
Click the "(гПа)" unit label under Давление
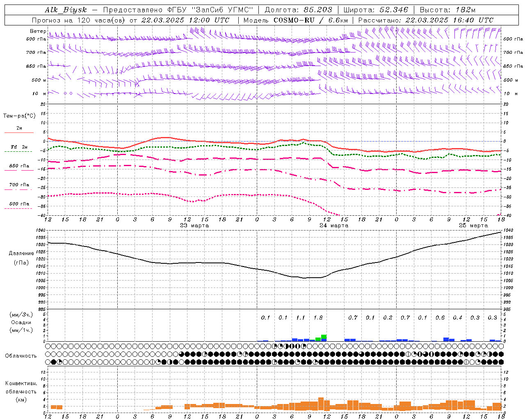coord(21,263)
